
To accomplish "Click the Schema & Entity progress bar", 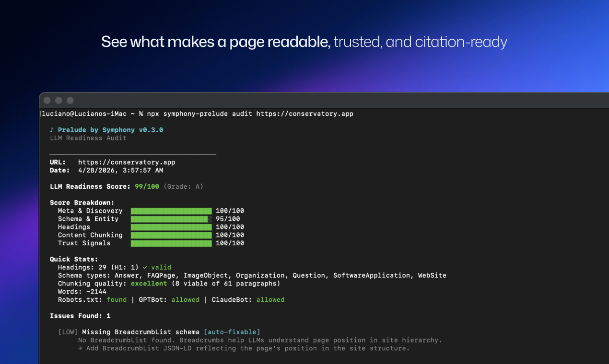I will [x=171, y=219].
